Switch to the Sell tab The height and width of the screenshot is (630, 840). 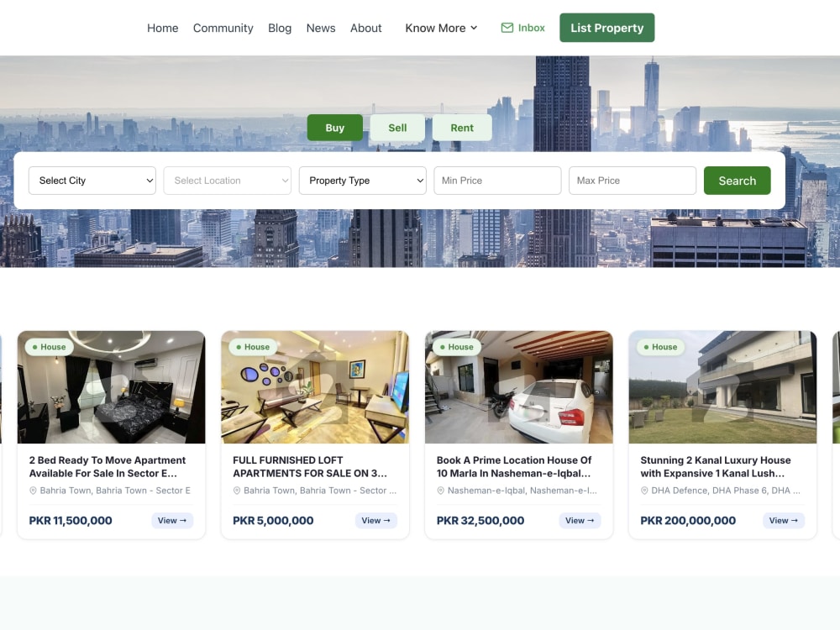tap(397, 128)
